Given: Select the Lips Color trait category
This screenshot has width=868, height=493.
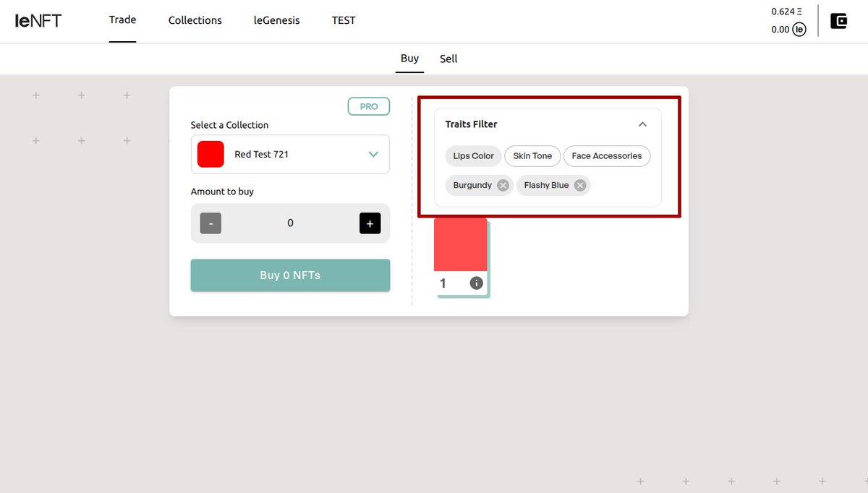Looking at the screenshot, I should tap(473, 156).
